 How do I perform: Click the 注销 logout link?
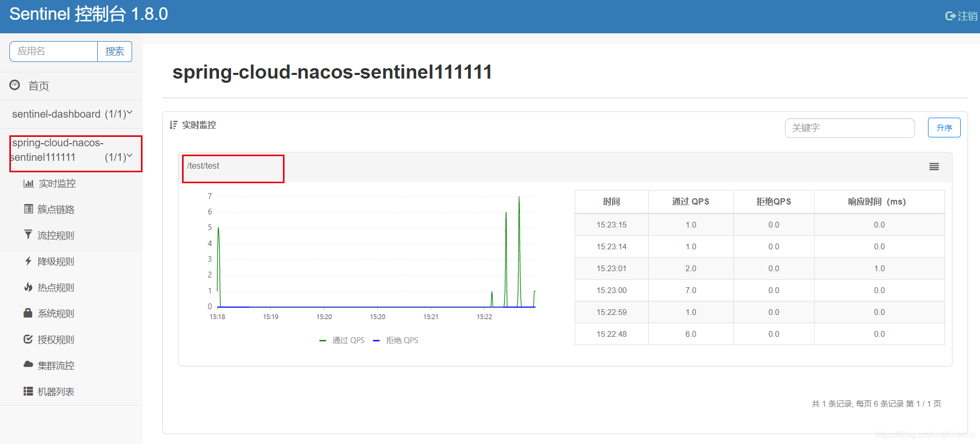(x=968, y=16)
